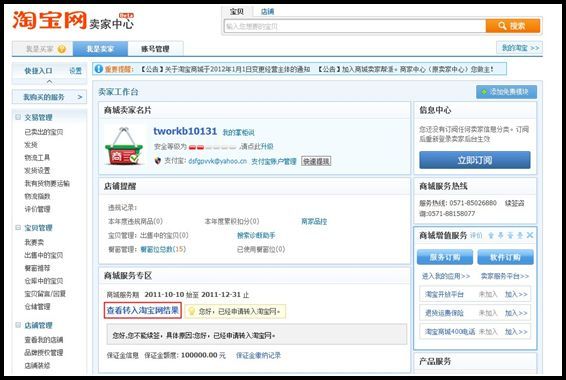Open the 我的淘宝 >> link
Image resolution: width=566 pixels, height=380 pixels.
tap(520, 48)
